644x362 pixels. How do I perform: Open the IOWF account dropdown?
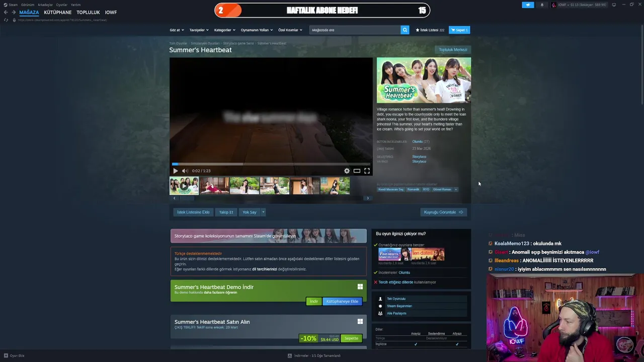579,5
